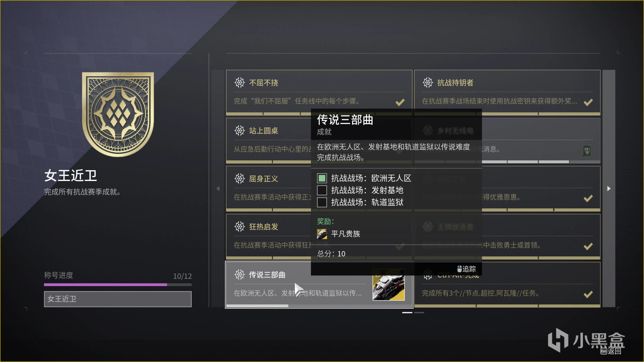
Task: Click the purple 称号进度 progress bar
Action: tap(118, 285)
